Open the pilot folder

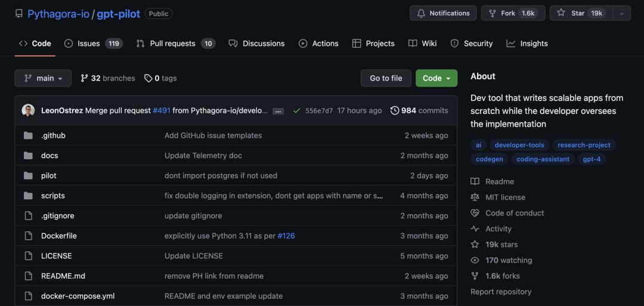[48, 175]
